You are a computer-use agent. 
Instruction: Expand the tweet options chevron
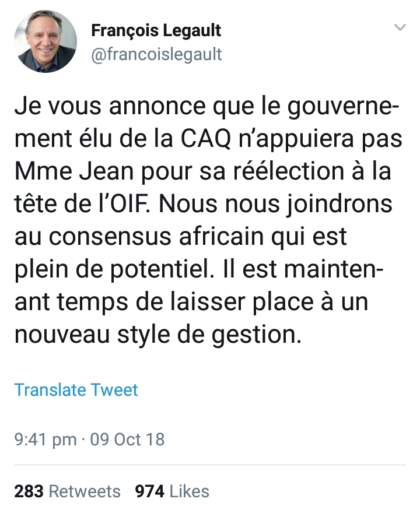[400, 27]
